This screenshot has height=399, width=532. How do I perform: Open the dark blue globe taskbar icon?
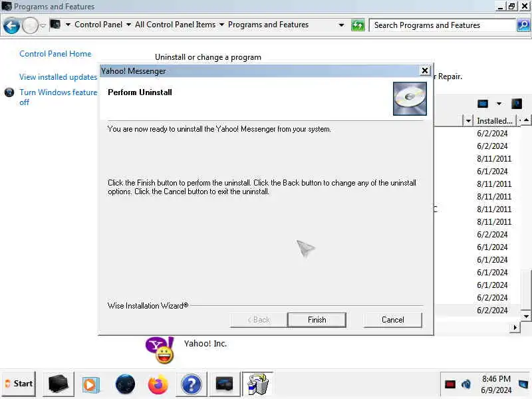[x=125, y=384]
